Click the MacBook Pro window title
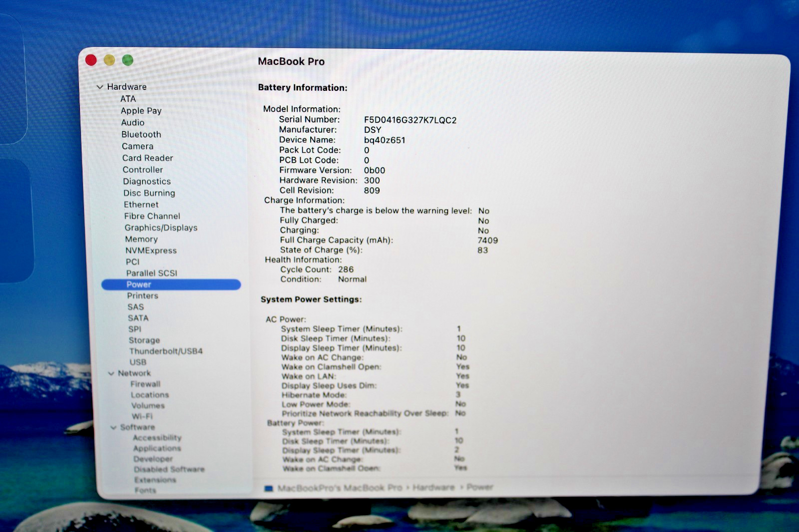The image size is (799, 532). (x=291, y=61)
